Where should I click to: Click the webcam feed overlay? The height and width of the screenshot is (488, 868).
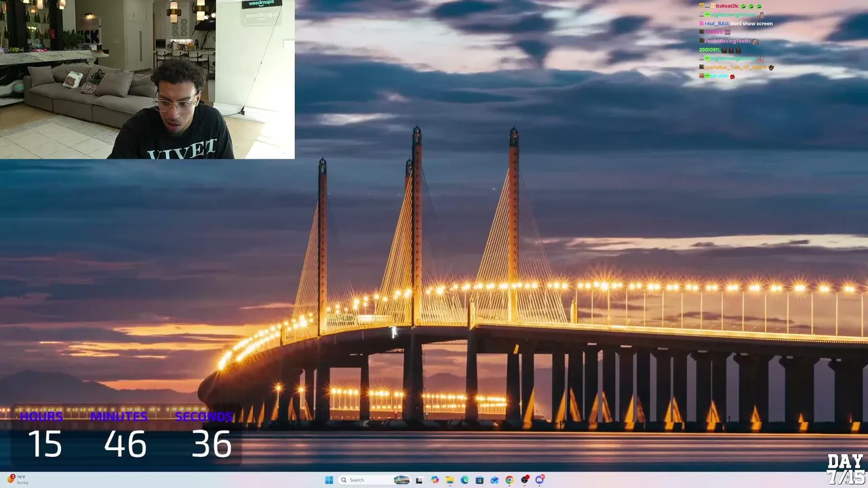147,79
